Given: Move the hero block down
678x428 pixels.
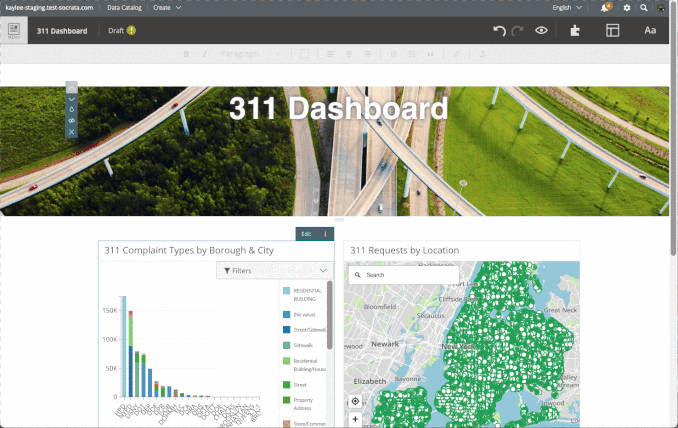Looking at the screenshot, I should [x=72, y=99].
